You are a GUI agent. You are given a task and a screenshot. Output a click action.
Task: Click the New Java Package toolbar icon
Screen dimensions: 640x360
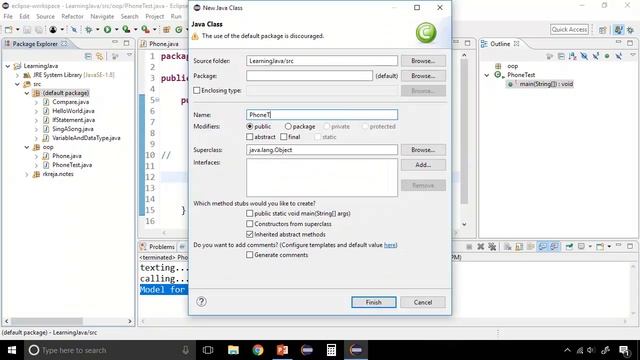click(167, 29)
